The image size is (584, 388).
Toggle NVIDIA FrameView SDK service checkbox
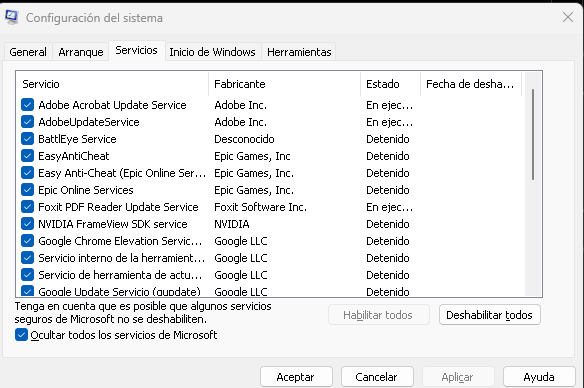(28, 224)
